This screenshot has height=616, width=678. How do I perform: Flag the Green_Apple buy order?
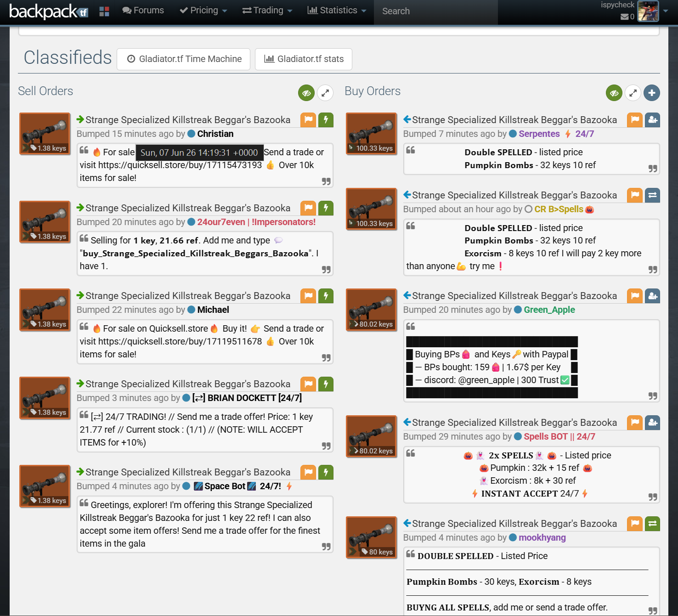[635, 296]
